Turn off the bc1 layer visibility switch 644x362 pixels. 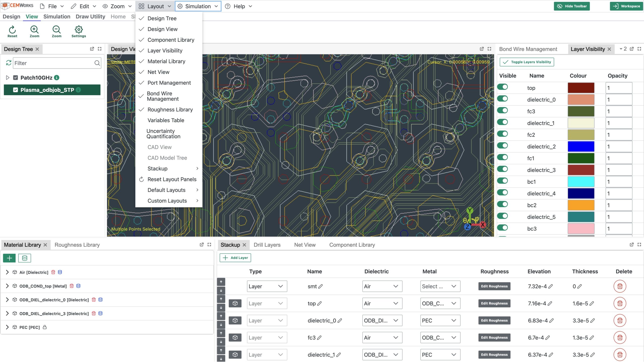coord(503,181)
